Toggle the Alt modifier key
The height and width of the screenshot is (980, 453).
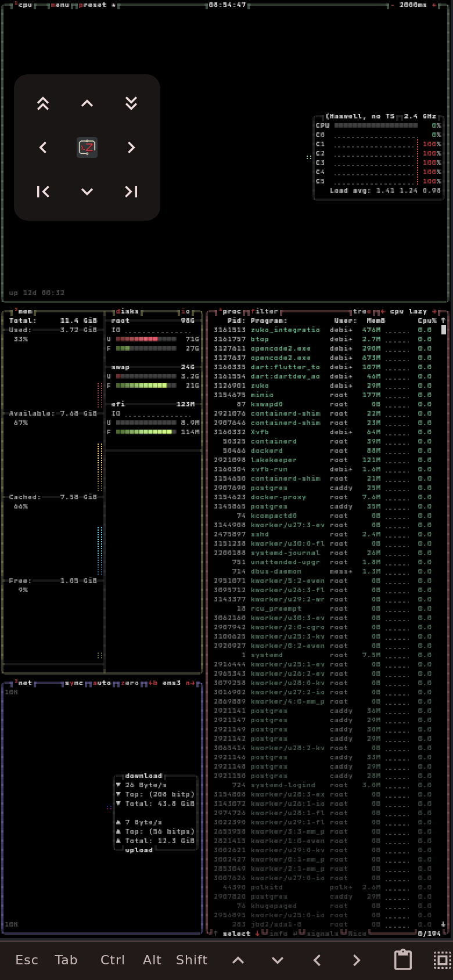(x=152, y=960)
